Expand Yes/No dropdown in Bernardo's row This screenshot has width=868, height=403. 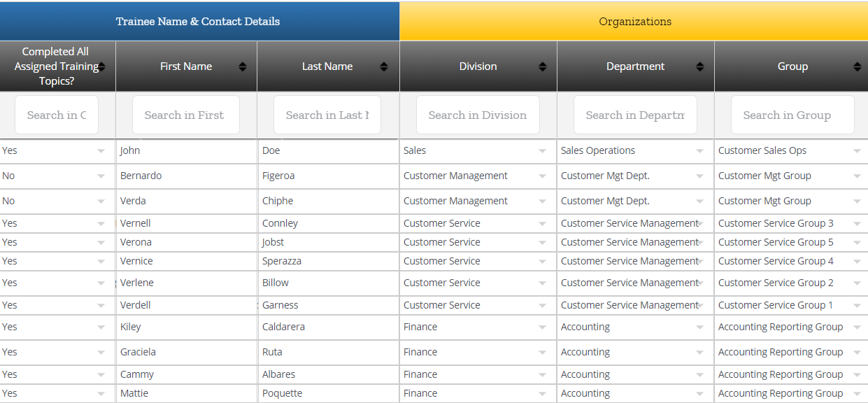tap(101, 176)
